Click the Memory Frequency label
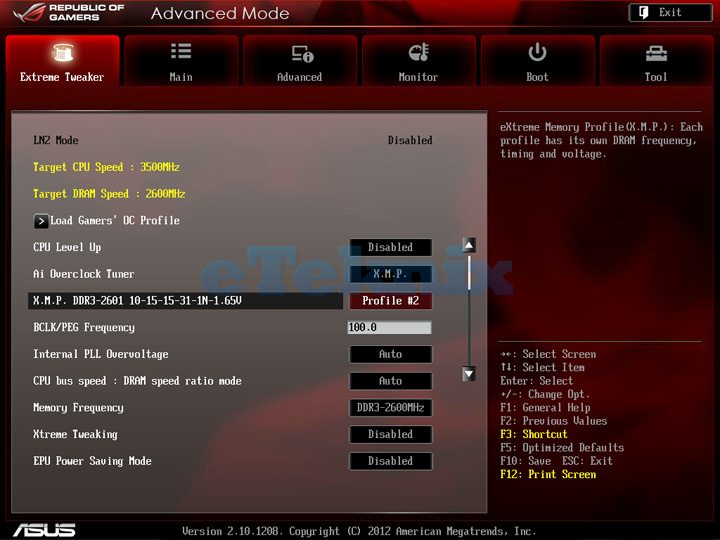 (78, 408)
